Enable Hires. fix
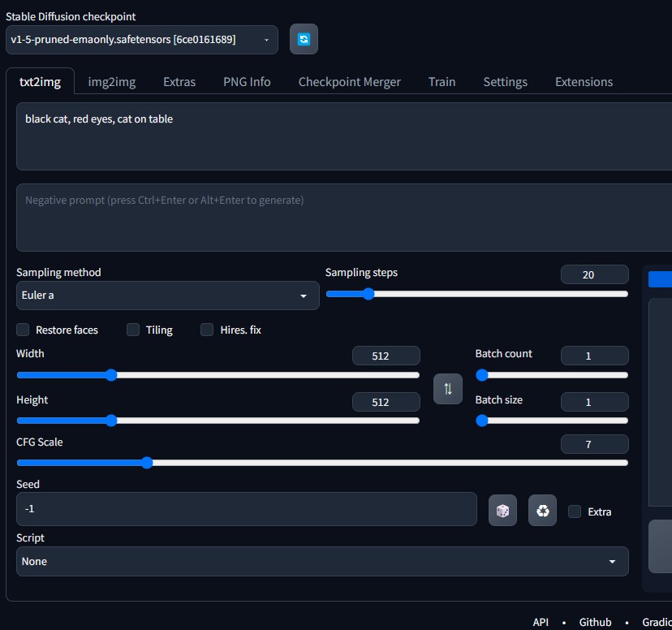The width and height of the screenshot is (672, 630). [x=207, y=330]
